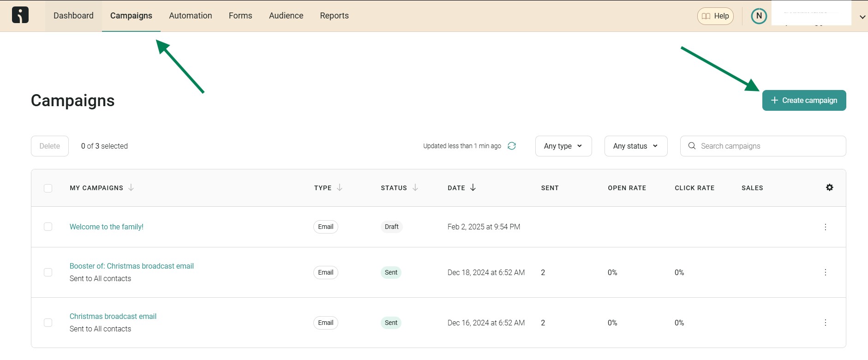Image resolution: width=868 pixels, height=360 pixels.
Task: Sort by Date column arrow
Action: click(x=473, y=187)
